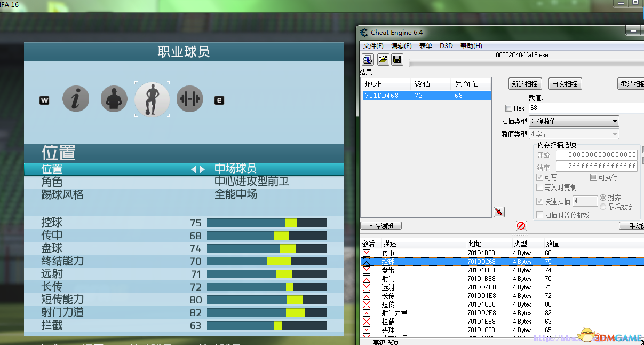The height and width of the screenshot is (345, 644).
Task: Open the D3D menu
Action: click(446, 46)
